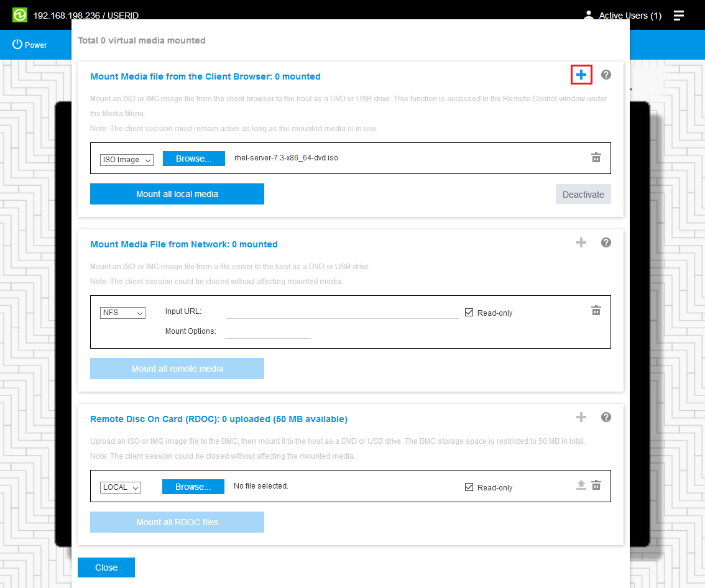
Task: Open help for Remote Disc On Card
Action: point(606,417)
